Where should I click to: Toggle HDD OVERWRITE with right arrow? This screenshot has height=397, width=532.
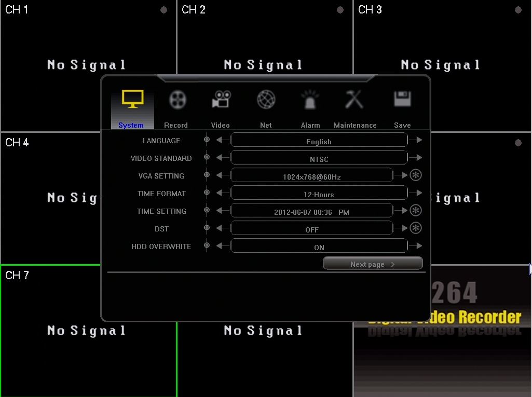point(416,245)
